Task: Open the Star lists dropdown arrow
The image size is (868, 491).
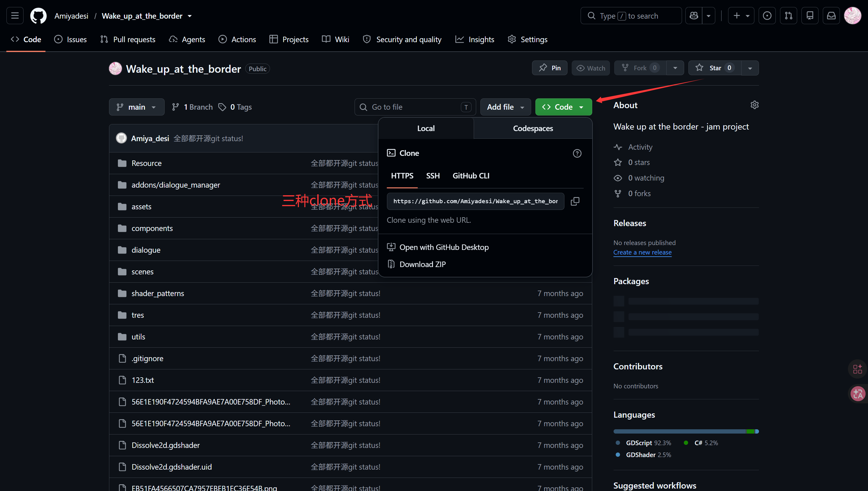Action: [750, 68]
